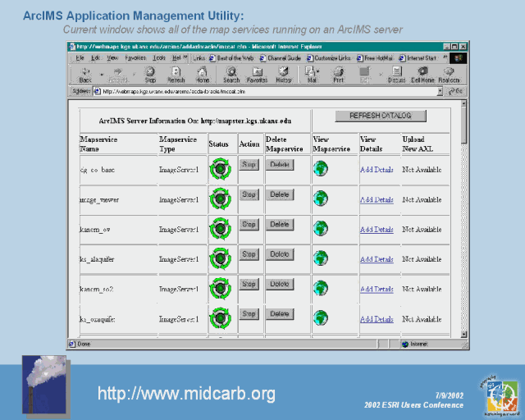Click Add Details for ks_alaquifer
The image size is (525, 420).
click(377, 259)
